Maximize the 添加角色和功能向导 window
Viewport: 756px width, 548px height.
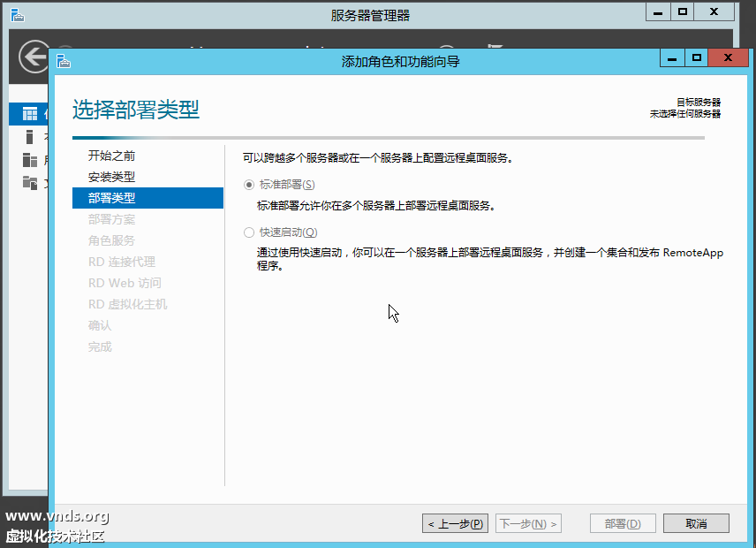coord(697,57)
